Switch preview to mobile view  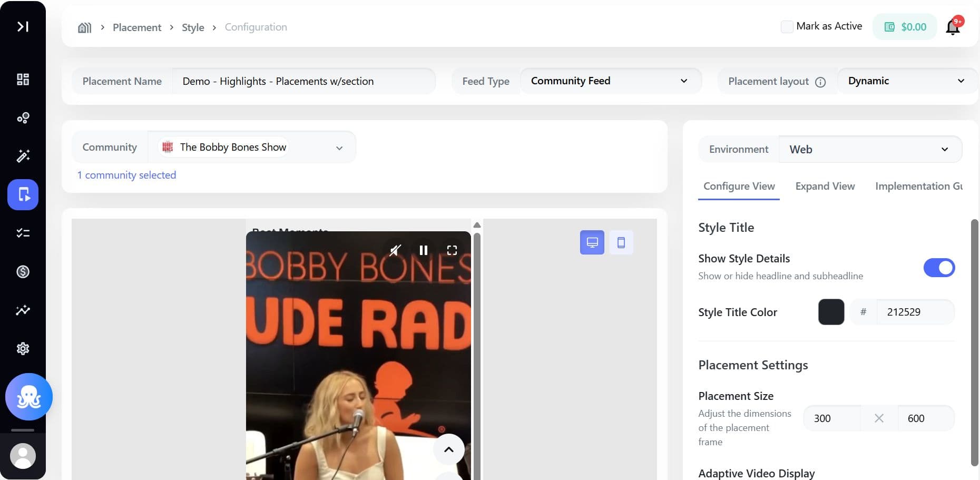621,242
